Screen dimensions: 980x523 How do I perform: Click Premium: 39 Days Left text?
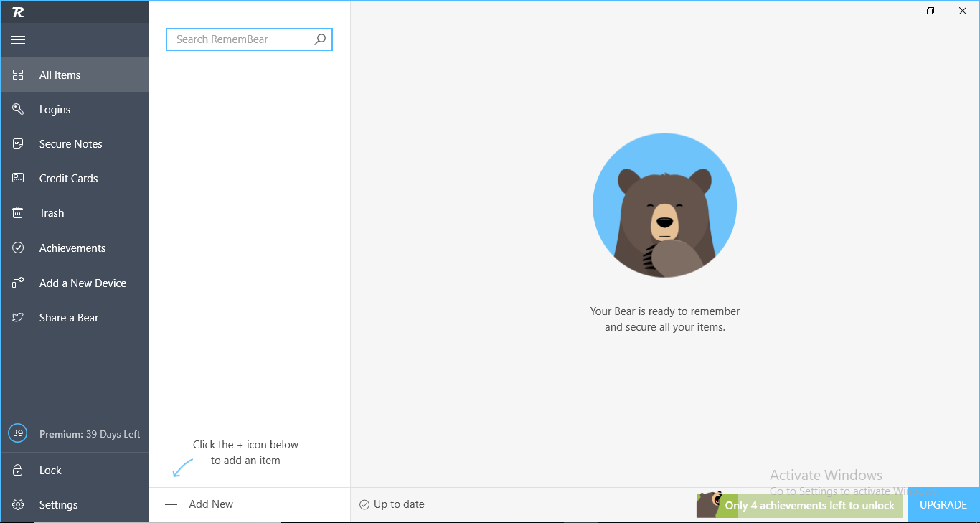(90, 434)
